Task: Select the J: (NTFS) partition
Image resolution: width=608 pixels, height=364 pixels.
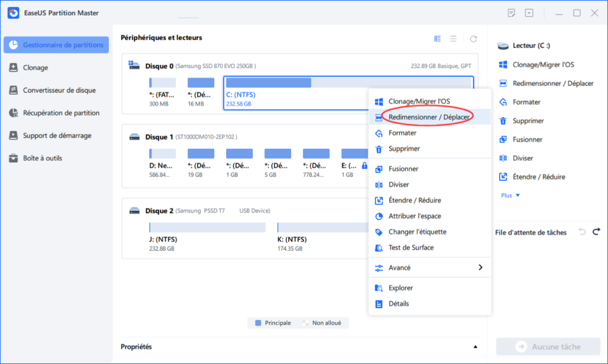Action: tap(207, 237)
